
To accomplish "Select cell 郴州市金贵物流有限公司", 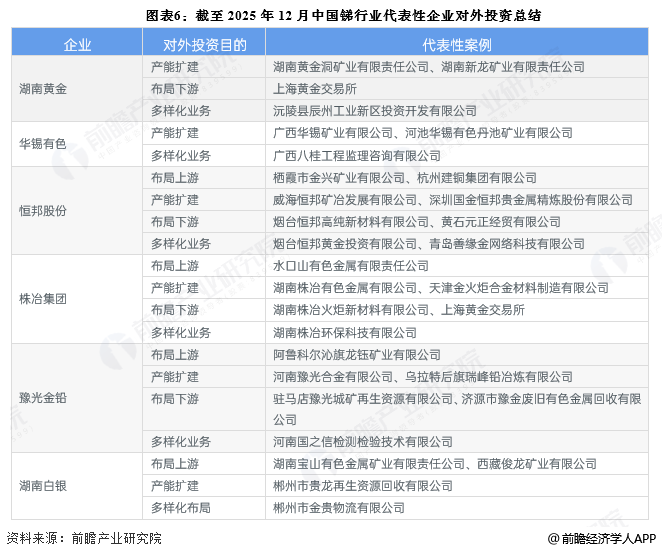I will [x=457, y=508].
